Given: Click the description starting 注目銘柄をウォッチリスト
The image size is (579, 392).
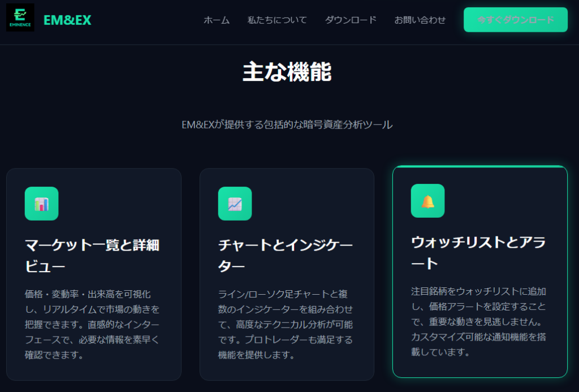Looking at the screenshot, I should pyautogui.click(x=478, y=321).
